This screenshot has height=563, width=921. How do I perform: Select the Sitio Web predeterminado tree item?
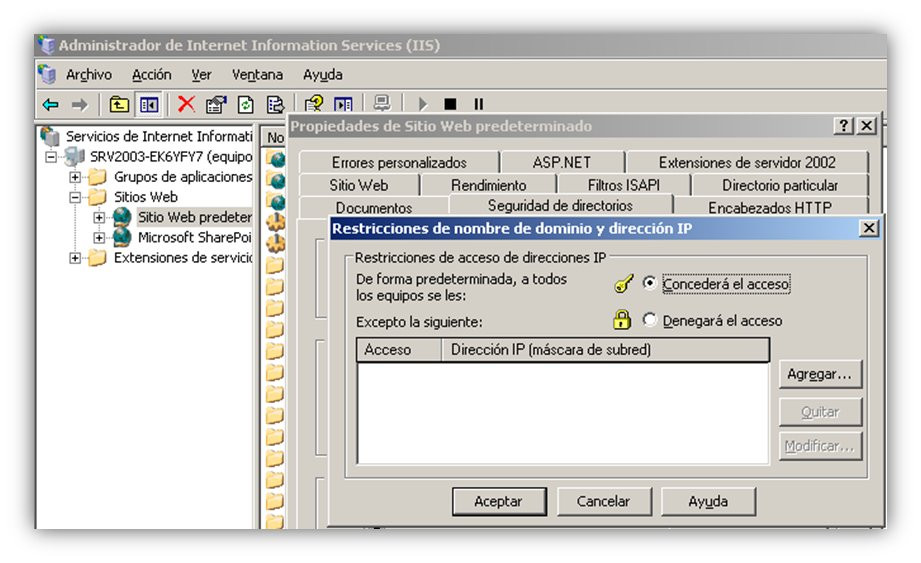tap(194, 217)
